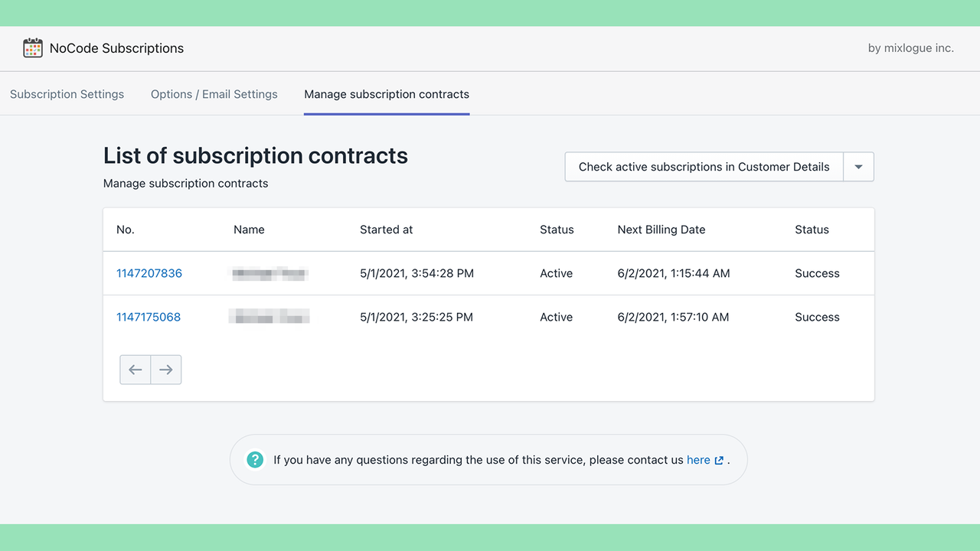Open contract number 1147207836

click(149, 272)
